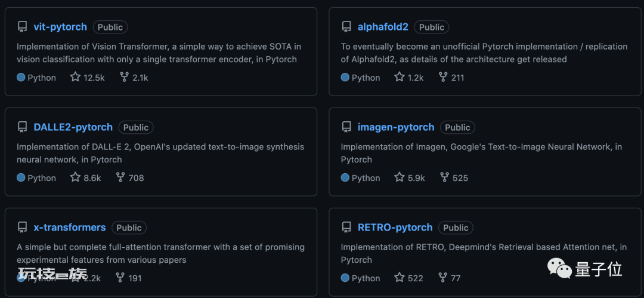This screenshot has width=644, height=298.
Task: Click the Python language dot on alphafold2
Action: tap(345, 78)
